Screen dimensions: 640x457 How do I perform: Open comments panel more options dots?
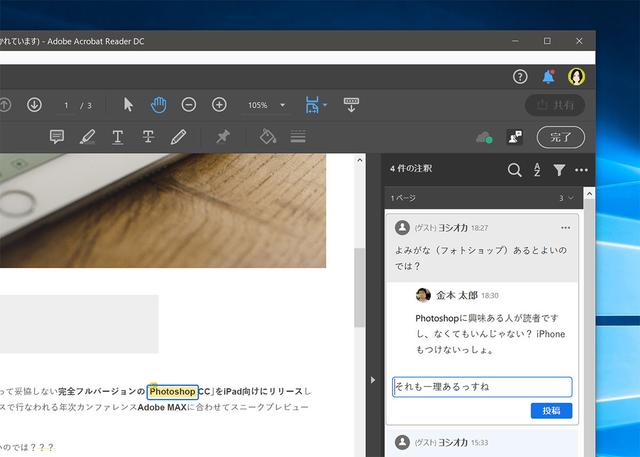(581, 170)
